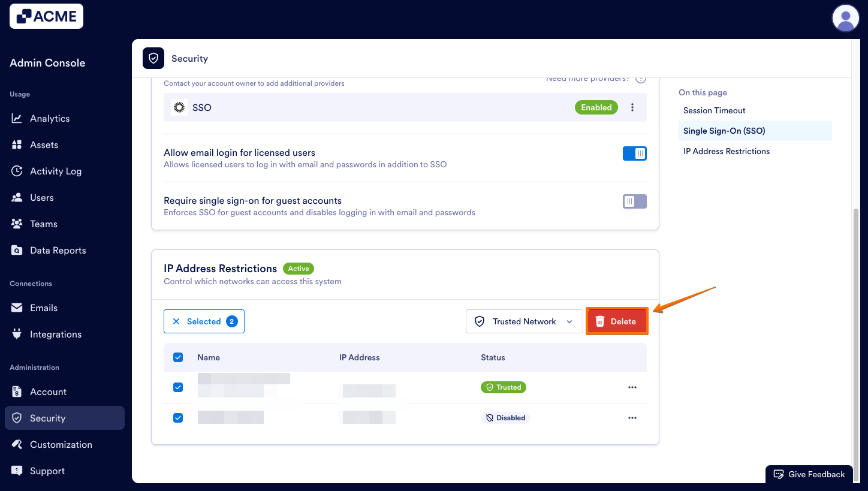The image size is (868, 491).
Task: Open the SSO provider three-dot menu
Action: (632, 107)
